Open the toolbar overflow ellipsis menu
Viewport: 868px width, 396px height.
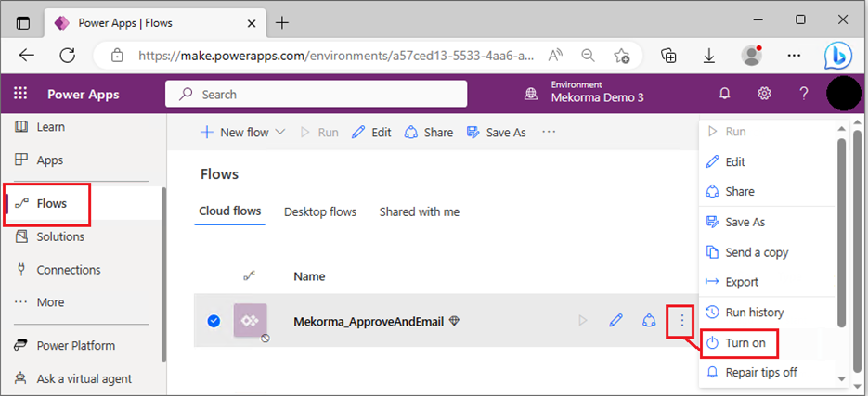click(x=549, y=133)
